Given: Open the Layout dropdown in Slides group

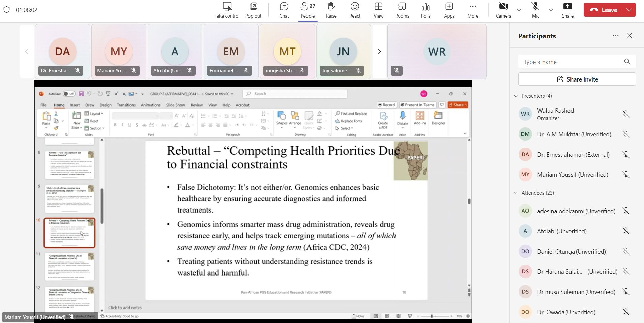Looking at the screenshot, I should pos(94,114).
